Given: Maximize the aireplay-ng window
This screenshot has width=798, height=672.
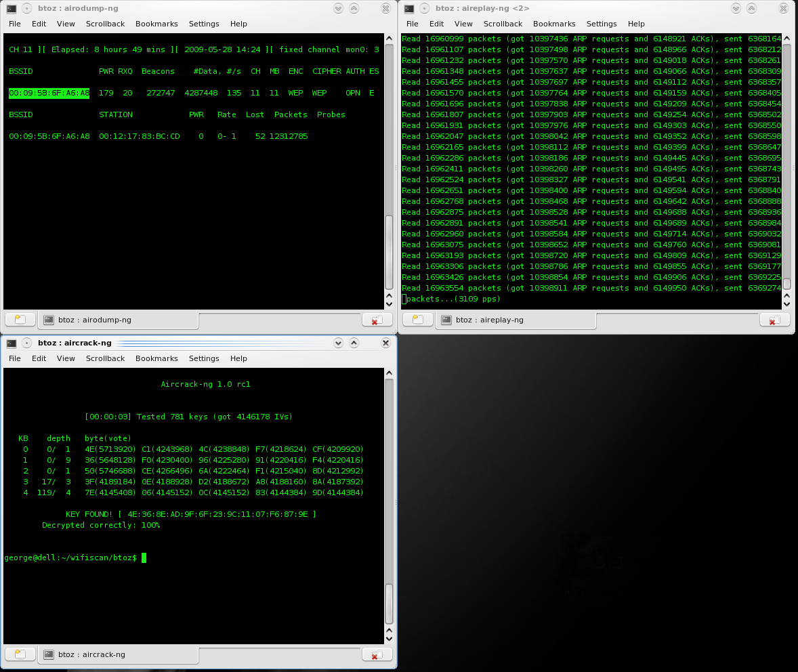Looking at the screenshot, I should (752, 9).
